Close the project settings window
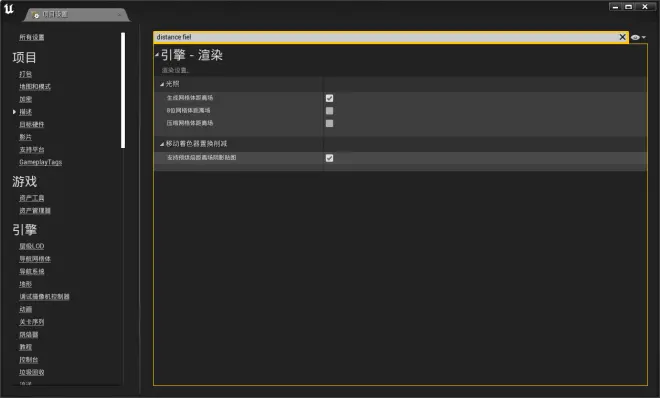Viewport: 660px width, 398px height. click(x=645, y=7)
